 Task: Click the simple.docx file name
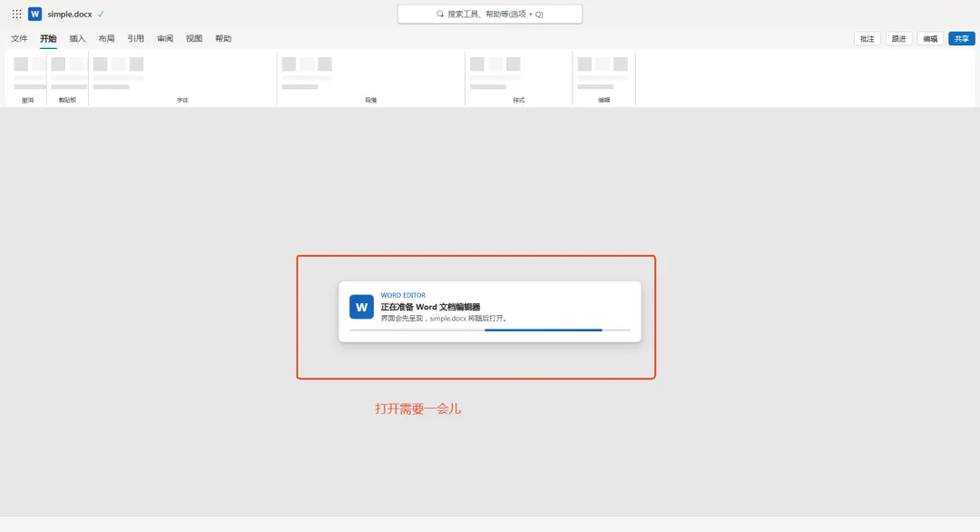click(x=69, y=14)
